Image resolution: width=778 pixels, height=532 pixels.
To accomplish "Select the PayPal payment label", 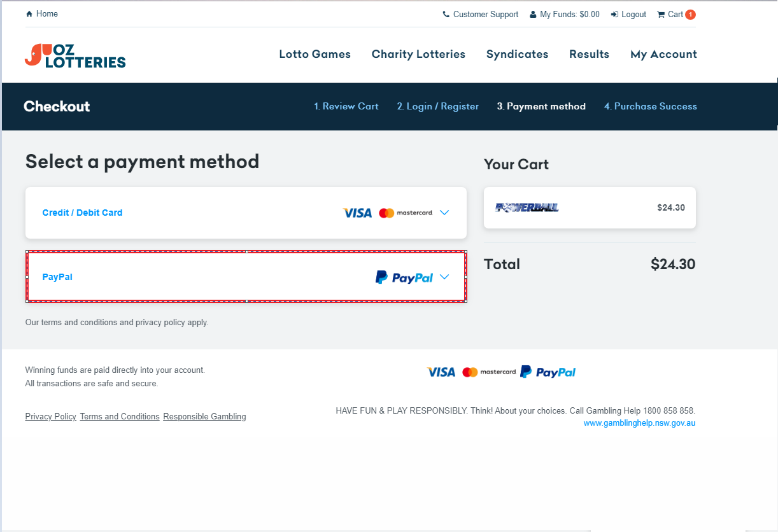I will coord(57,277).
